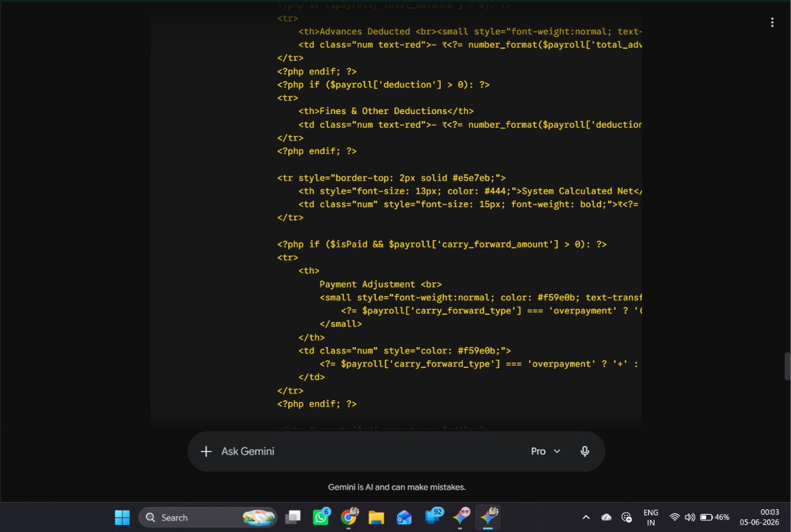Image resolution: width=791 pixels, height=532 pixels.
Task: Open Task View from the taskbar
Action: [x=293, y=517]
